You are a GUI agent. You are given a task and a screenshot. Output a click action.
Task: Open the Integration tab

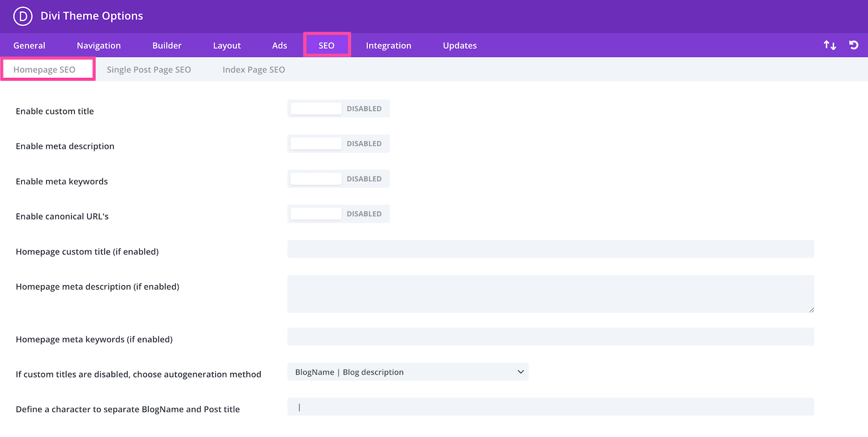[x=388, y=46]
